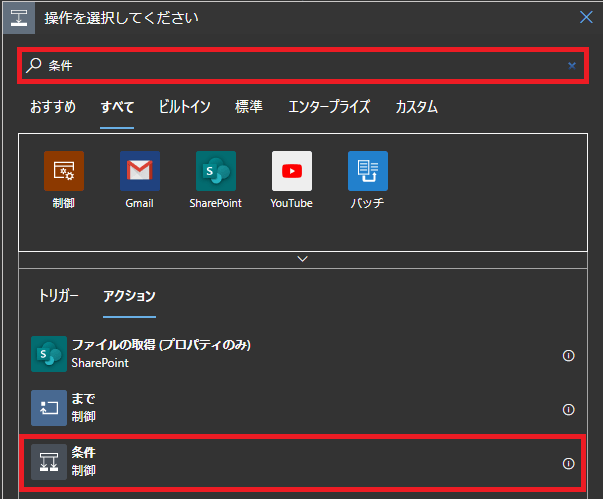The width and height of the screenshot is (603, 499).
Task: Select the まで control action
Action: coord(303,408)
